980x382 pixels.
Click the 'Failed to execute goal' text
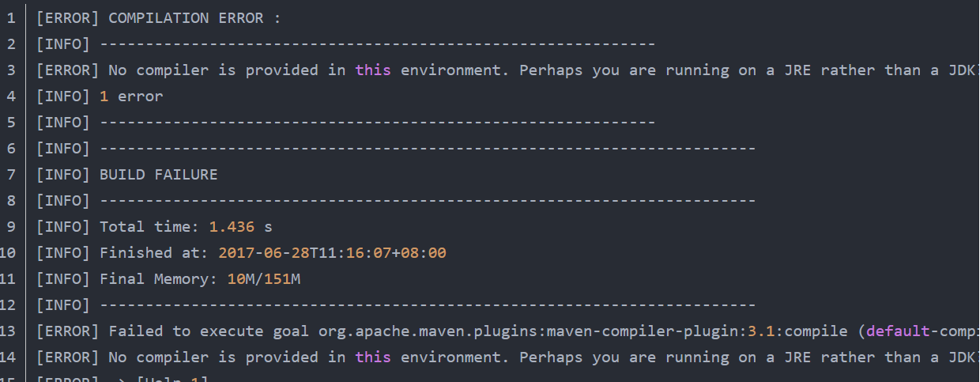tap(209, 331)
